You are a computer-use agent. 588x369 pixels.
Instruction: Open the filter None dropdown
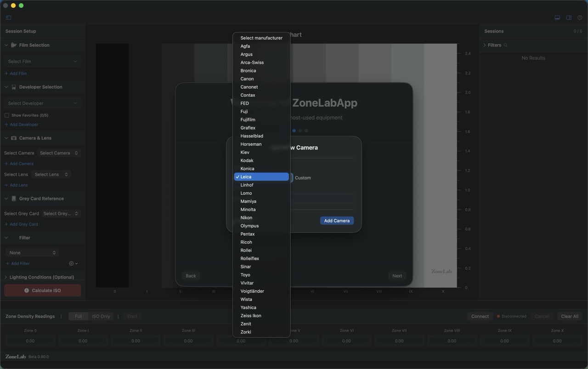[32, 253]
